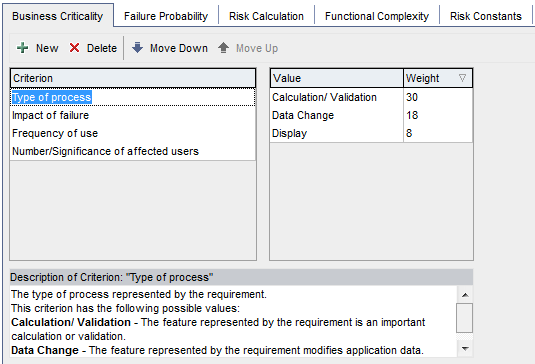Select Number/Significance of affected users criterion
535x364 pixels.
pyautogui.click(x=133, y=151)
